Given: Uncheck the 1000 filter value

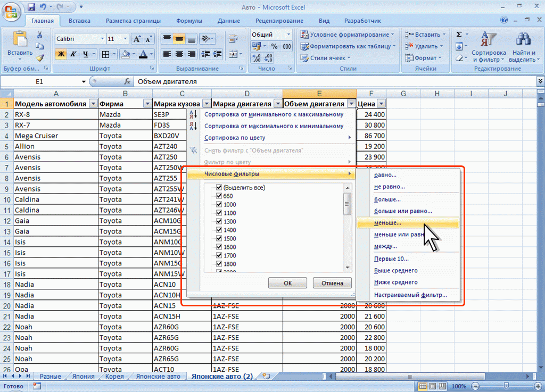Looking at the screenshot, I should [x=219, y=204].
